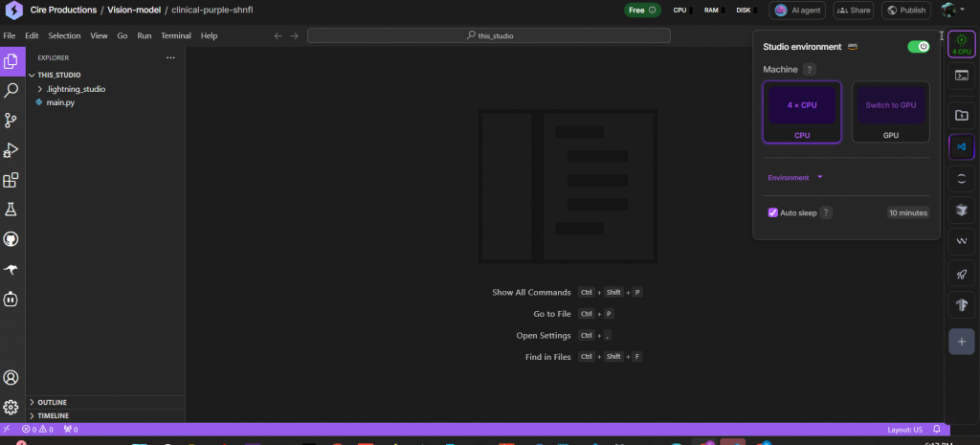Open the Testing flask icon
The image size is (980, 445).
11,210
